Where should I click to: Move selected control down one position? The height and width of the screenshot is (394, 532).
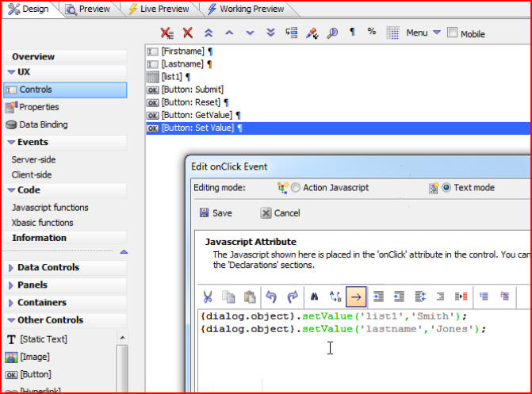coord(250,33)
